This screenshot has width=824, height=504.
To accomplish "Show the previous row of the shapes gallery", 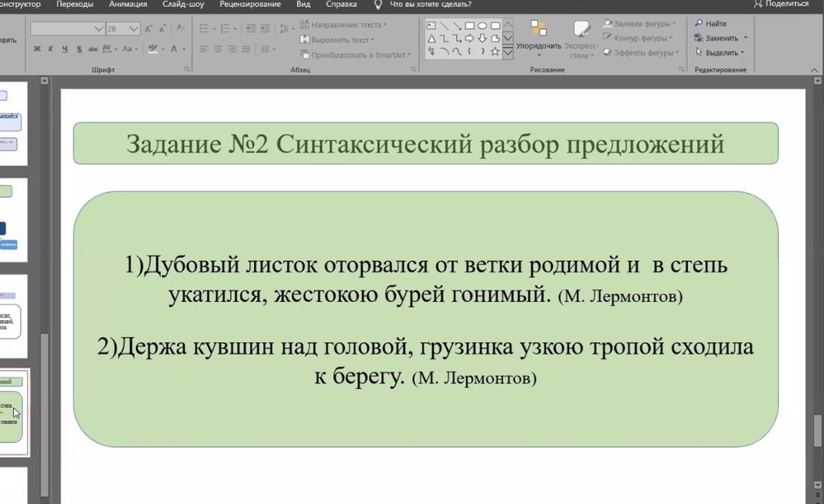I will click(x=507, y=25).
